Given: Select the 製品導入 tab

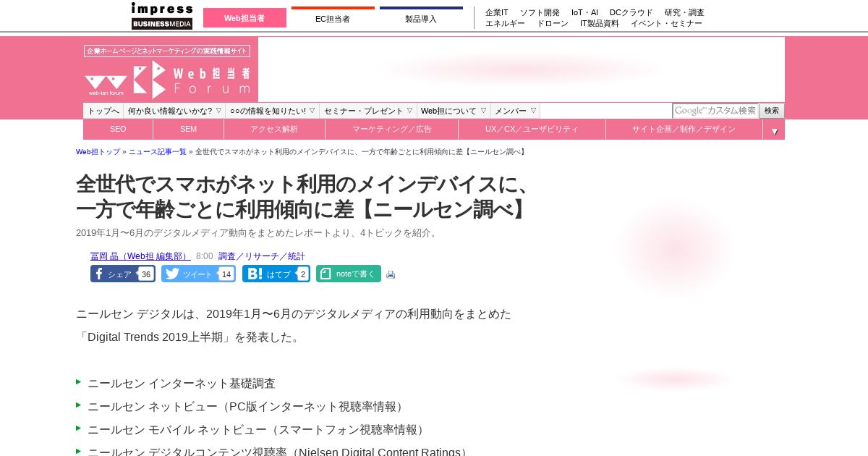Looking at the screenshot, I should pos(421,18).
